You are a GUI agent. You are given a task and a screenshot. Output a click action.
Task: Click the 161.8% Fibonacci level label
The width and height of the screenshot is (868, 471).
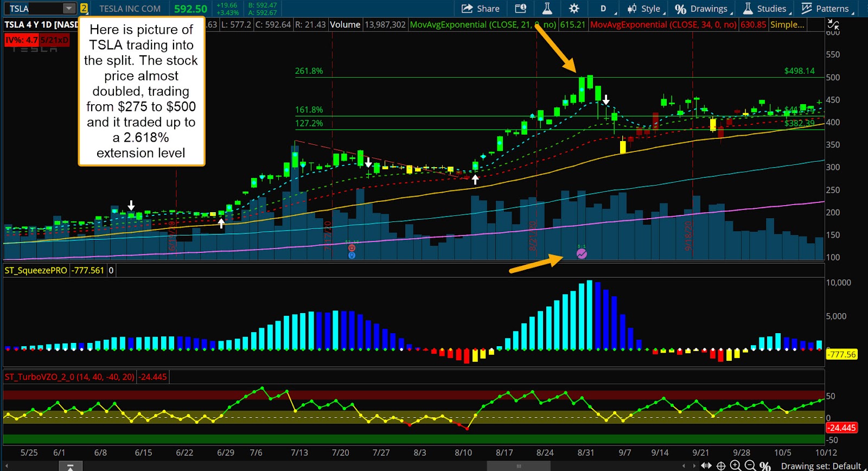pos(309,110)
